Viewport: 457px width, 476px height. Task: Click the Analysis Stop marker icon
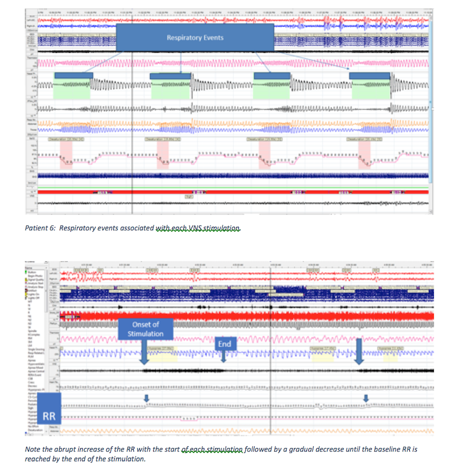(27, 288)
